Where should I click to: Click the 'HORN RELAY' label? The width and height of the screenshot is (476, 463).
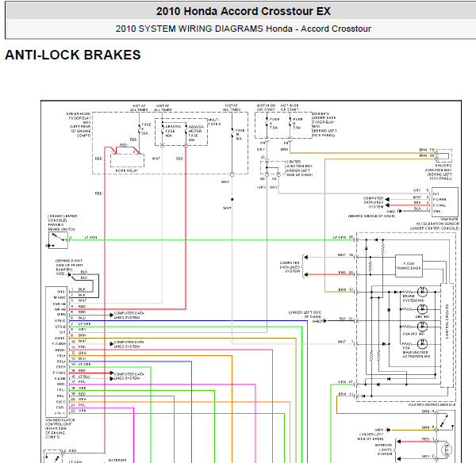pyautogui.click(x=127, y=170)
